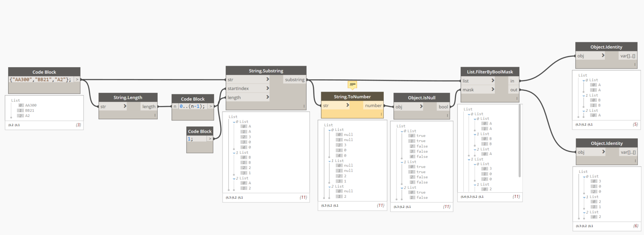Image resolution: width=644 pixels, height=235 pixels.
Task: Select the upper Object.Identity node title
Action: point(606,47)
